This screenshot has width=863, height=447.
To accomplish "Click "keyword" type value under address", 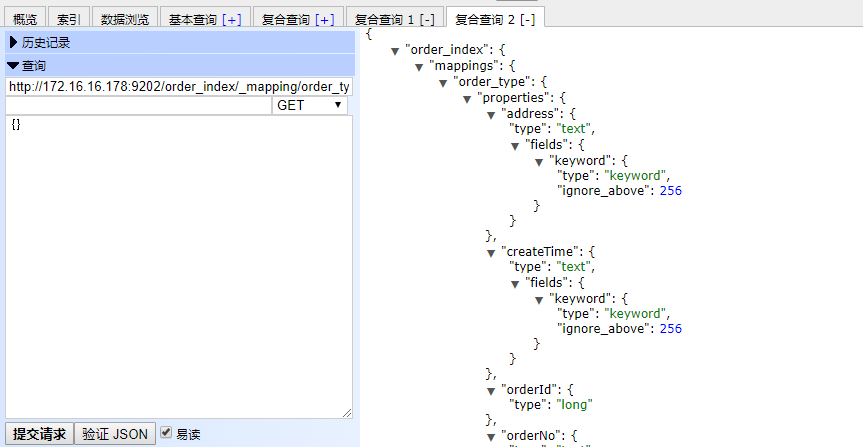I will (x=636, y=176).
